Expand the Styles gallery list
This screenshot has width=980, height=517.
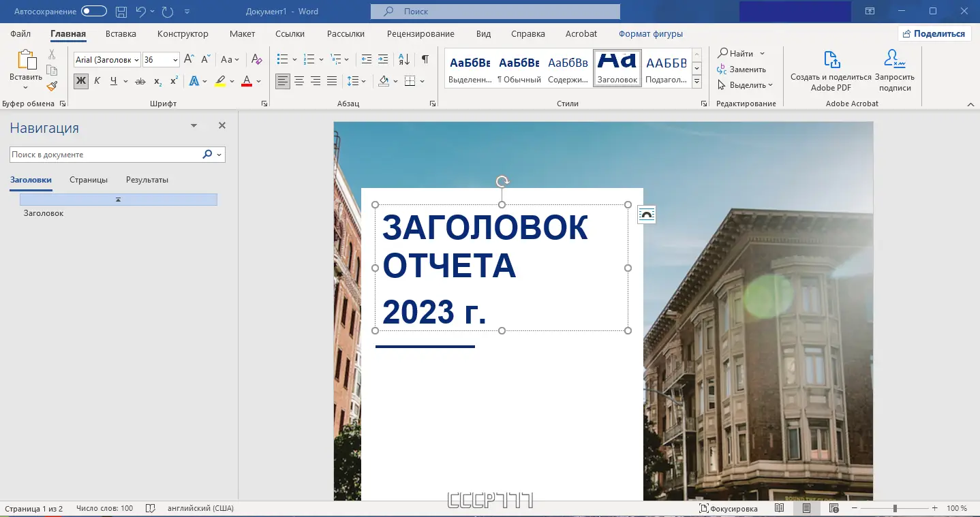point(696,82)
